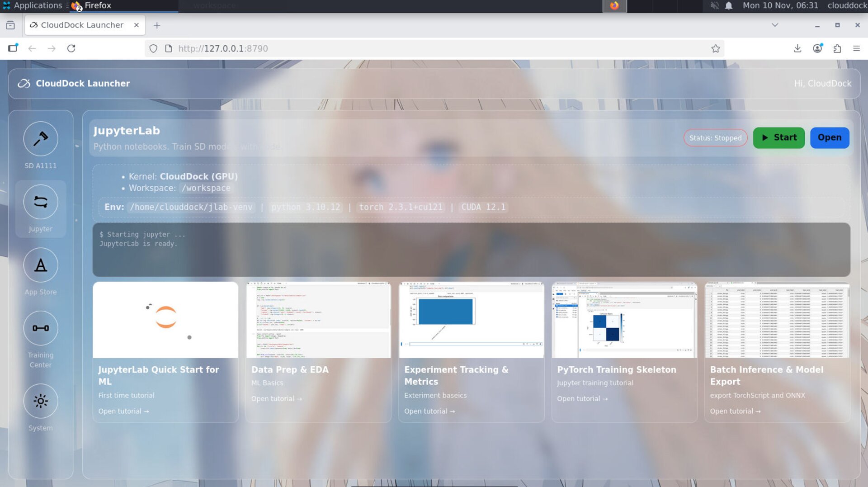Open the PyTorch Training Skeleton thumbnail

[624, 320]
